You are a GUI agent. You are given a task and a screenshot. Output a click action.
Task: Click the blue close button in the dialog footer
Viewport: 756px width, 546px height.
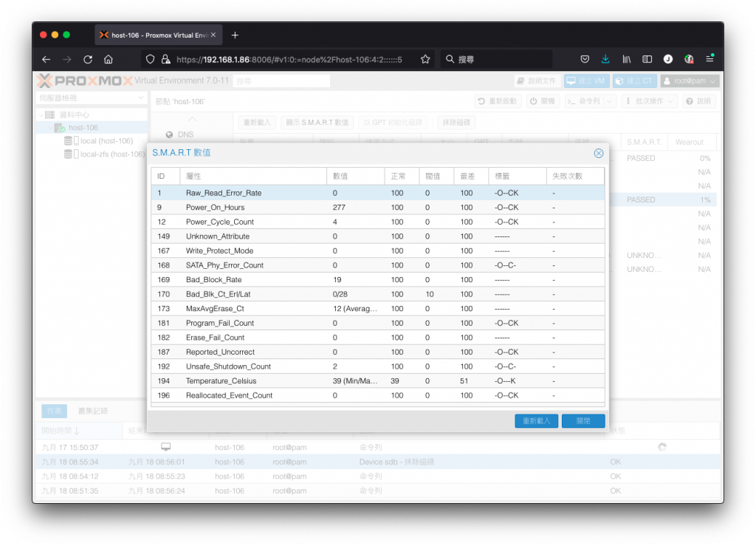[583, 420]
